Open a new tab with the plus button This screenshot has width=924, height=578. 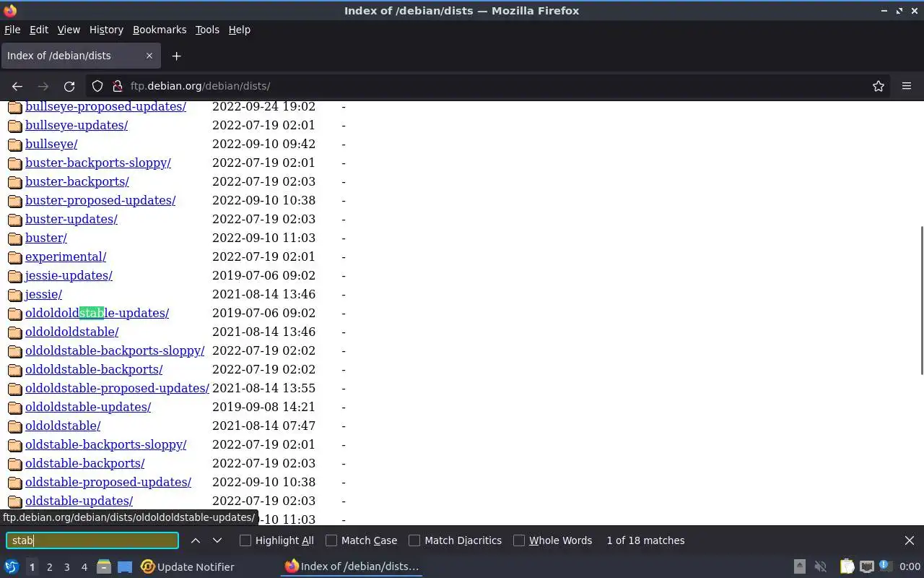pyautogui.click(x=176, y=56)
